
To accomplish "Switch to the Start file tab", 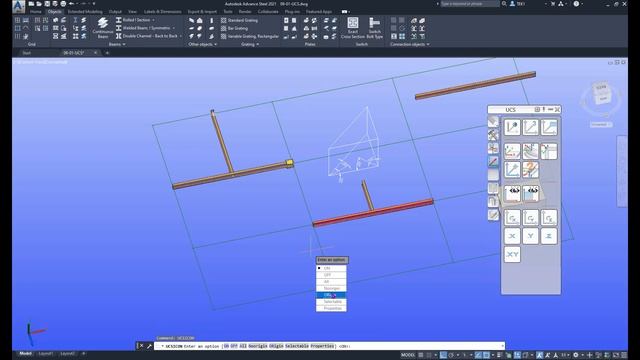I will 27,53.
